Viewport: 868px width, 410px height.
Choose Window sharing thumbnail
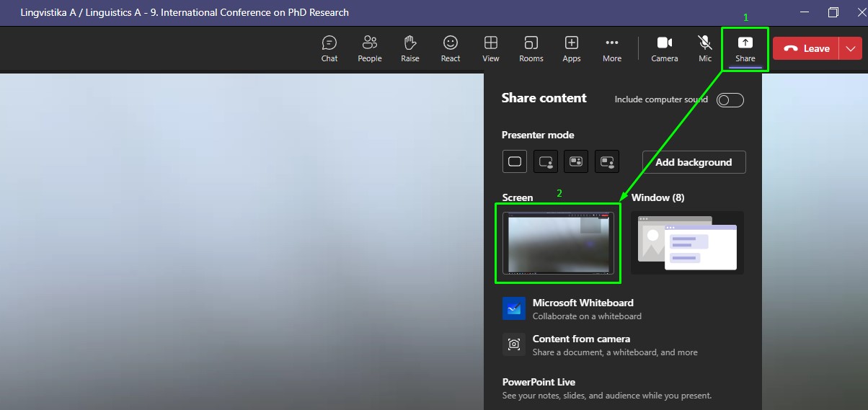click(687, 243)
